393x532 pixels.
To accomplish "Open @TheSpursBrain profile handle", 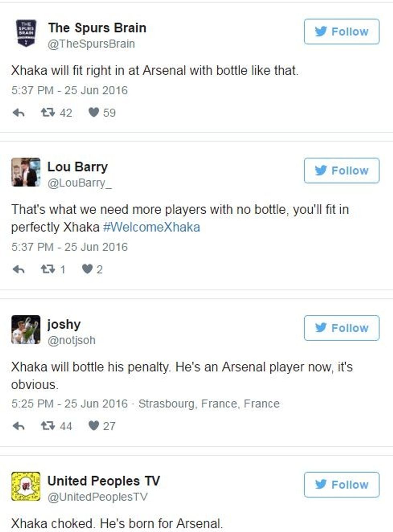I will pos(91,44).
